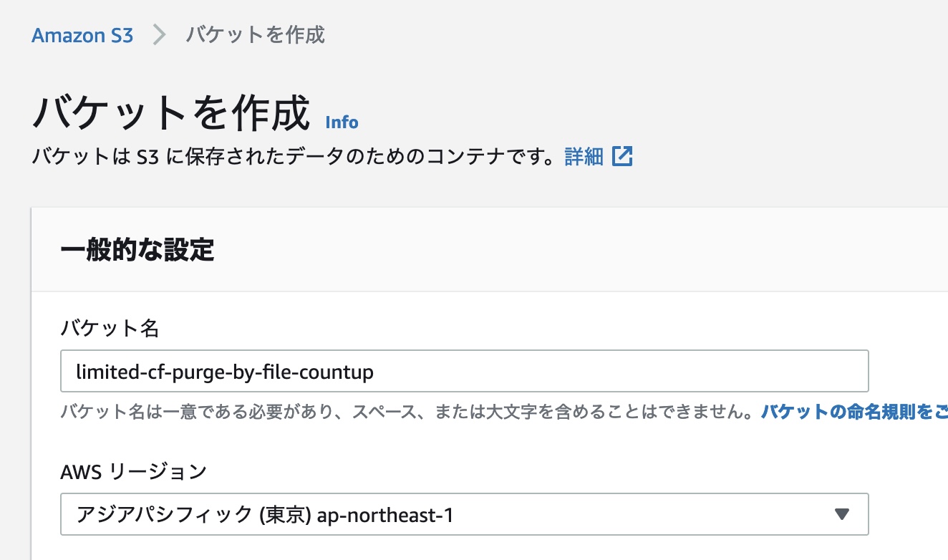Open the バケットの命名規則 link
The height and width of the screenshot is (560, 948).
[854, 412]
